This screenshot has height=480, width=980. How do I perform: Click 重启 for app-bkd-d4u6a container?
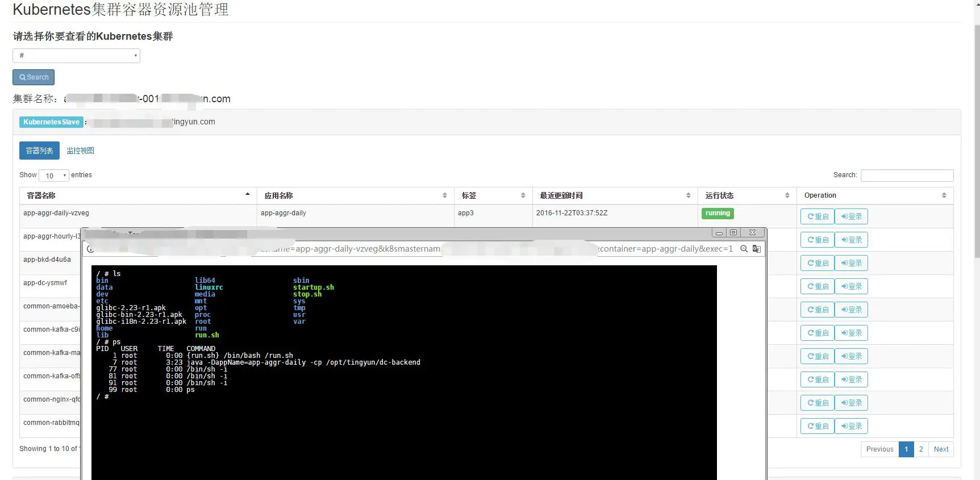818,263
